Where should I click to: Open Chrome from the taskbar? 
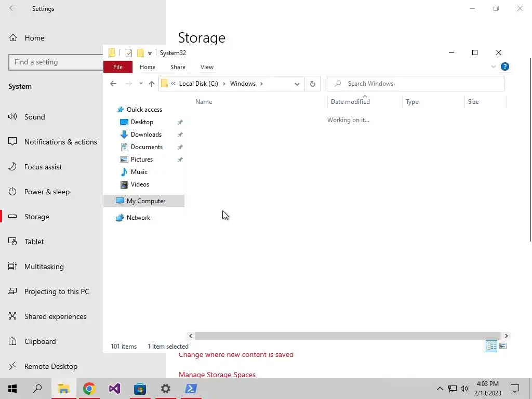point(89,389)
